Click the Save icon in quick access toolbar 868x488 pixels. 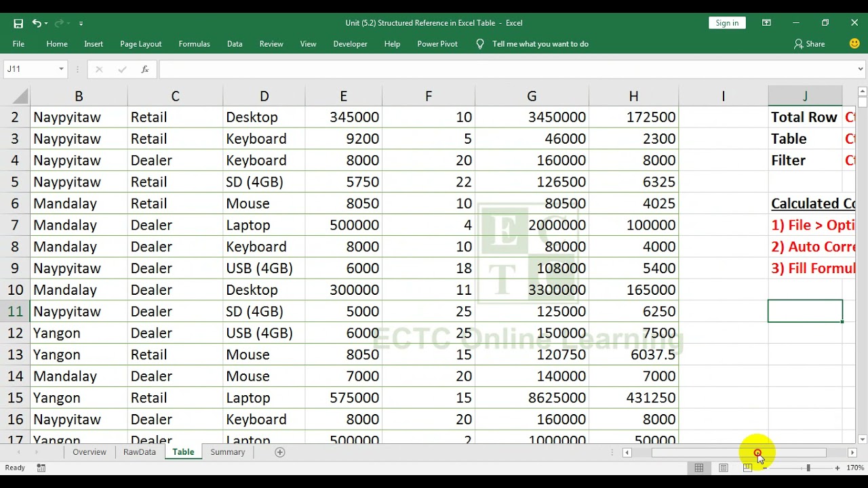click(18, 23)
